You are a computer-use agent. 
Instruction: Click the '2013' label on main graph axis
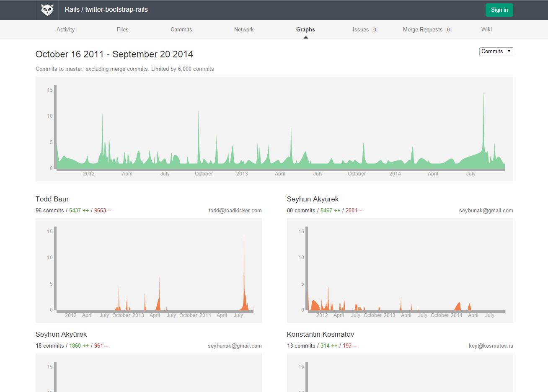coord(242,174)
